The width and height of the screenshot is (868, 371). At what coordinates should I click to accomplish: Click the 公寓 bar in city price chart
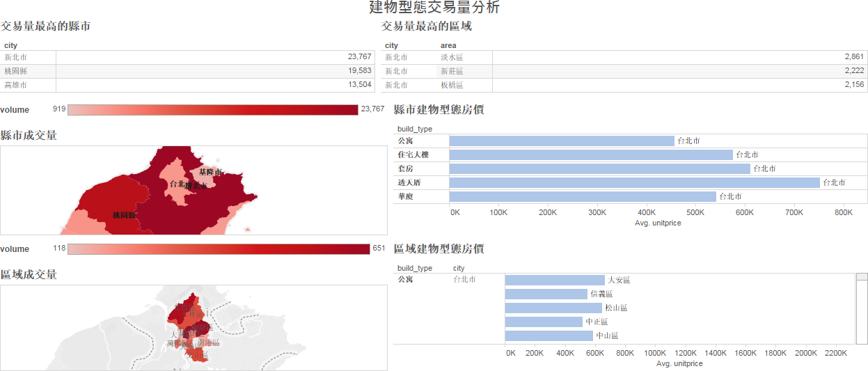562,141
